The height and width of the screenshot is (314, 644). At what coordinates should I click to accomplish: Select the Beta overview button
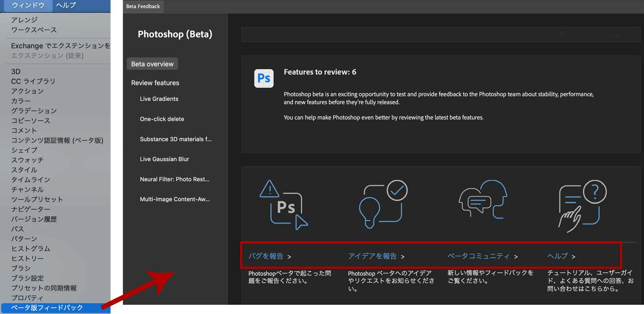(152, 64)
